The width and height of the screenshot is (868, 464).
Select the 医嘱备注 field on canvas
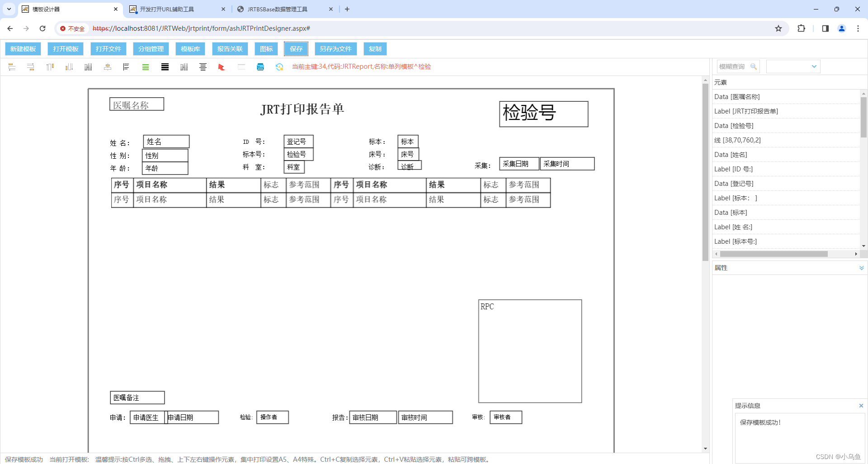[x=137, y=398]
